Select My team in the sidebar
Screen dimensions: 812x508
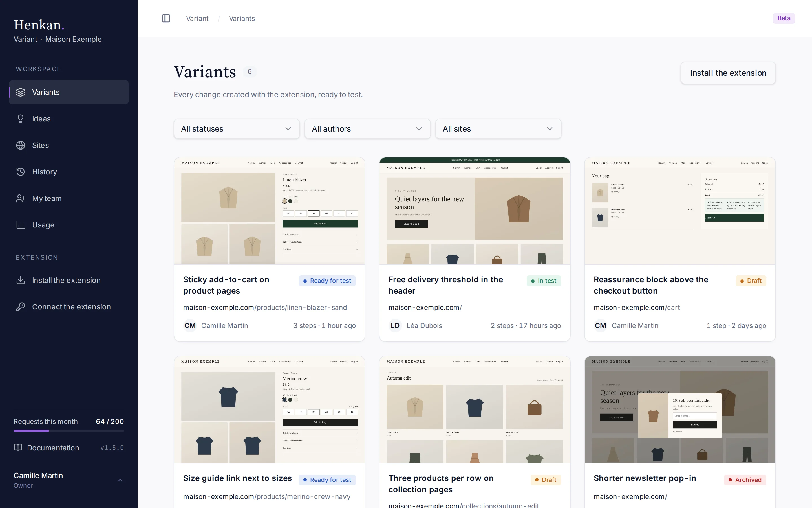(69, 198)
